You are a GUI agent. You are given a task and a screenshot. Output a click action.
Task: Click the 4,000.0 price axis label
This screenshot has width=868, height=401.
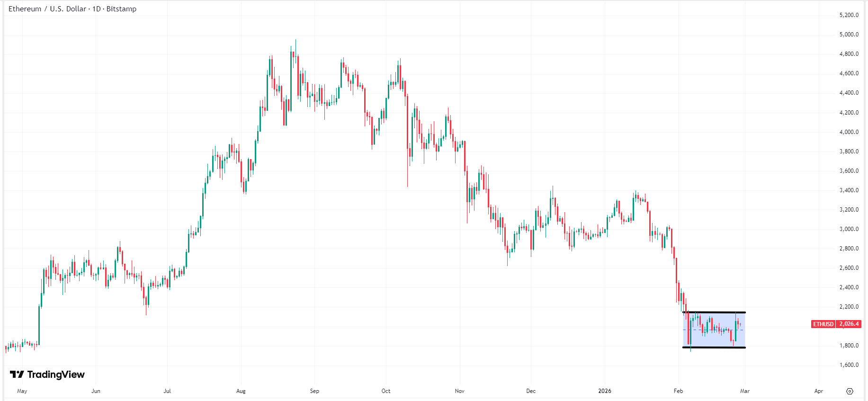(849, 132)
